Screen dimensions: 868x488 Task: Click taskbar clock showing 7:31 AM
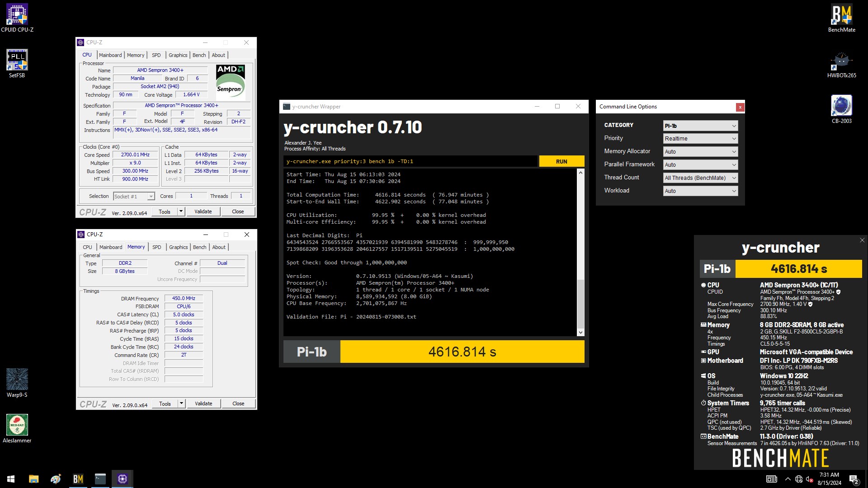point(829,479)
